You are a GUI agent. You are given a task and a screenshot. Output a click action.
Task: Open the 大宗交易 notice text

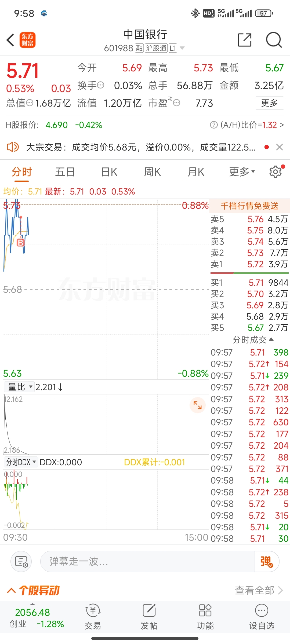141,147
